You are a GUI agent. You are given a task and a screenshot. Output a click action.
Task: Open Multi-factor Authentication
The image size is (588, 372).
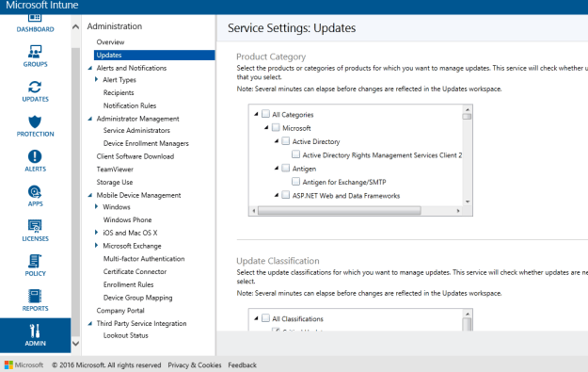coord(144,259)
